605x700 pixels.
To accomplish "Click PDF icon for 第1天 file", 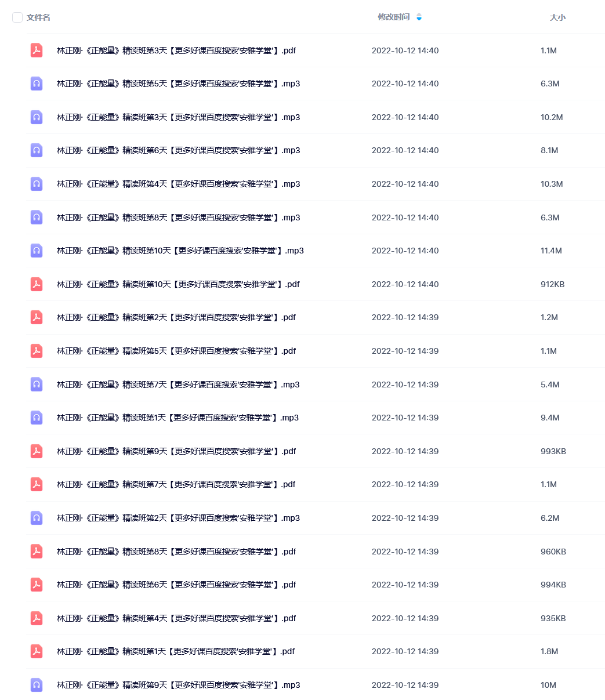I will click(x=37, y=651).
